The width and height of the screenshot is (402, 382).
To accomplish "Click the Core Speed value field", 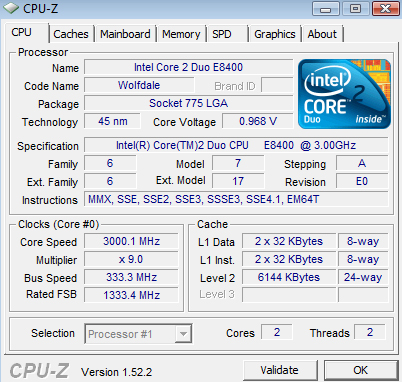I will (x=131, y=241).
